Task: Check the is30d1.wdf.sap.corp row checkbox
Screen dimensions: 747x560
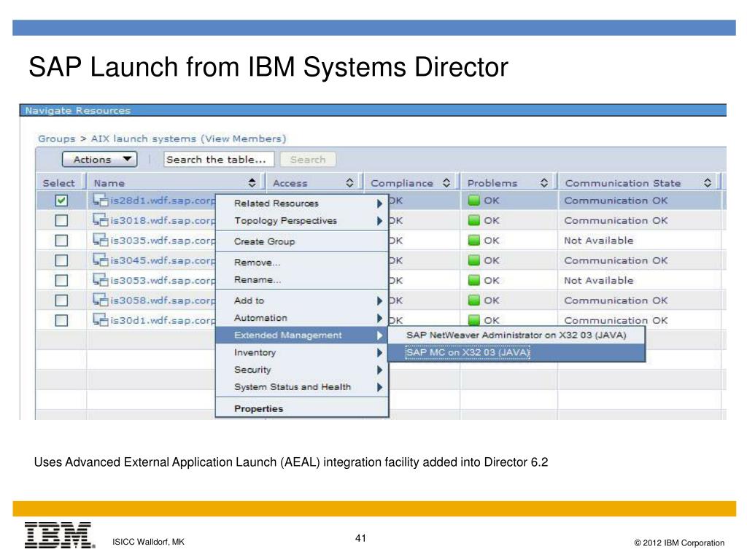Action: [61, 321]
